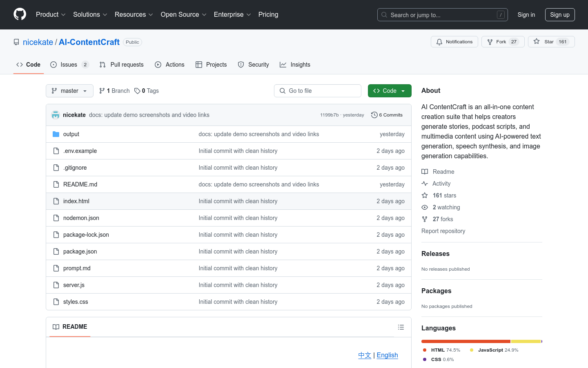Click the GitHub logo icon

point(20,14)
